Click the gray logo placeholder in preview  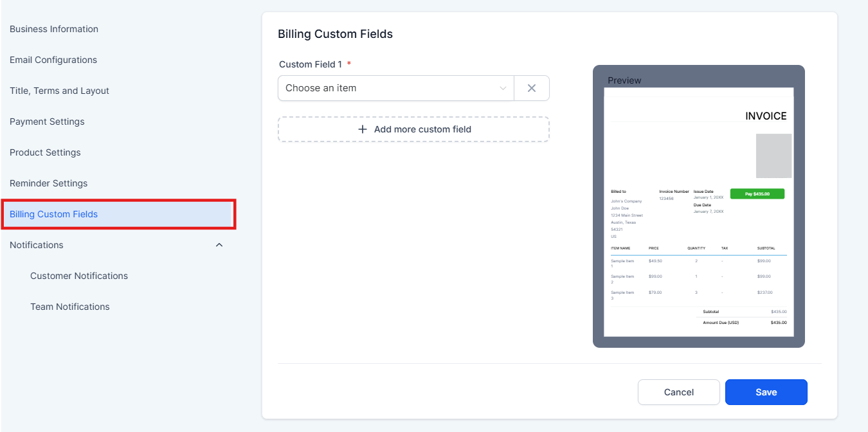coord(773,156)
